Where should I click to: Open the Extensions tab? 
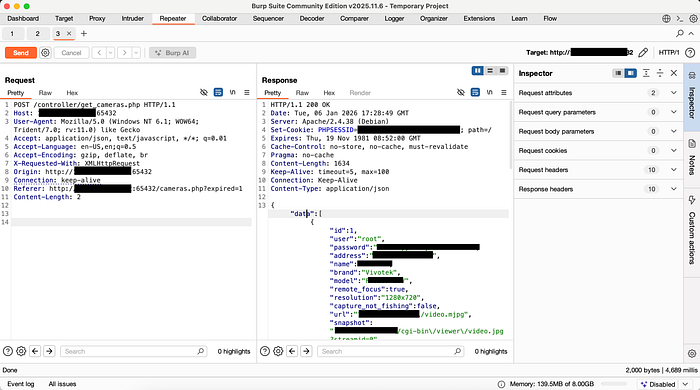click(479, 18)
